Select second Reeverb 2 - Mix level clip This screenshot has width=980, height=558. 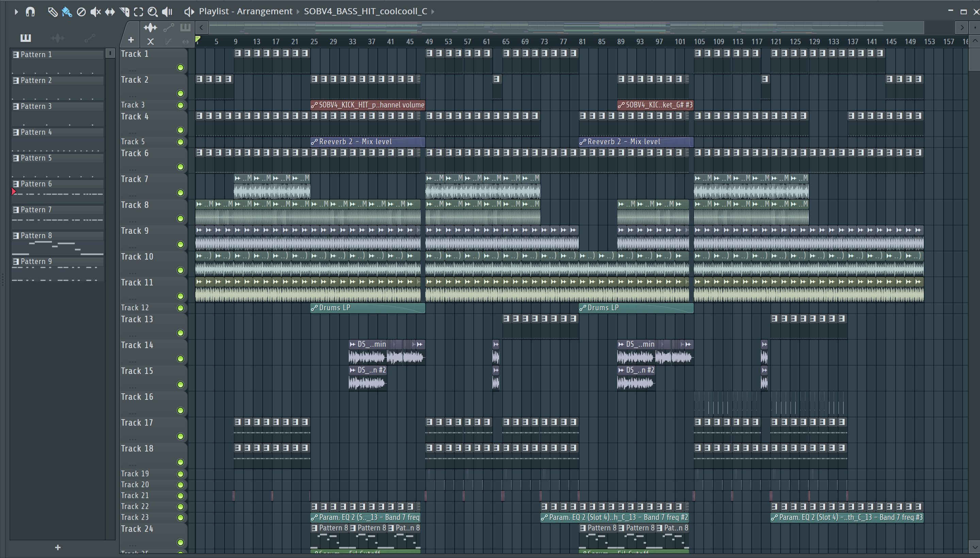tap(636, 142)
